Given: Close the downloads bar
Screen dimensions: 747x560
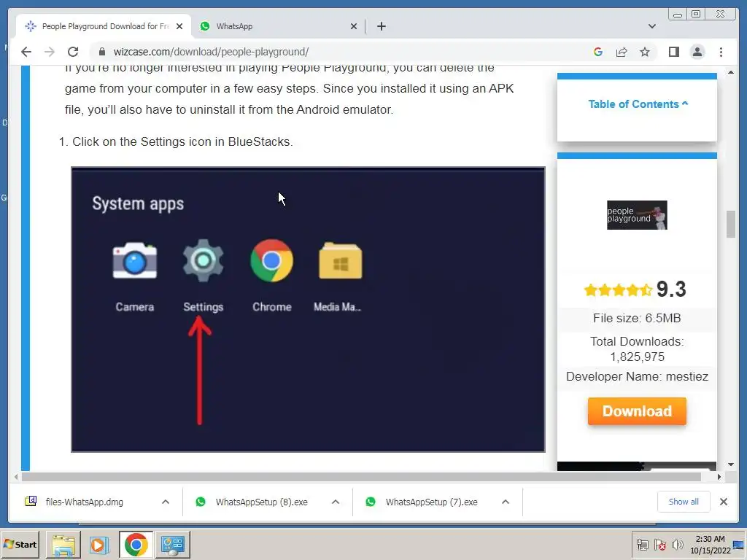Looking at the screenshot, I should tap(723, 502).
